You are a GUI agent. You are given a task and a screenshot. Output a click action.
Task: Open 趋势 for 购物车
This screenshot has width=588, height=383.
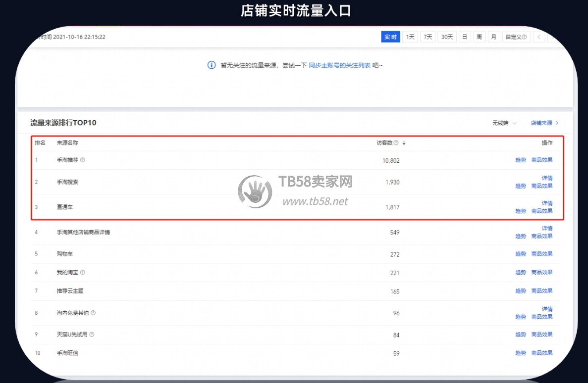click(521, 254)
